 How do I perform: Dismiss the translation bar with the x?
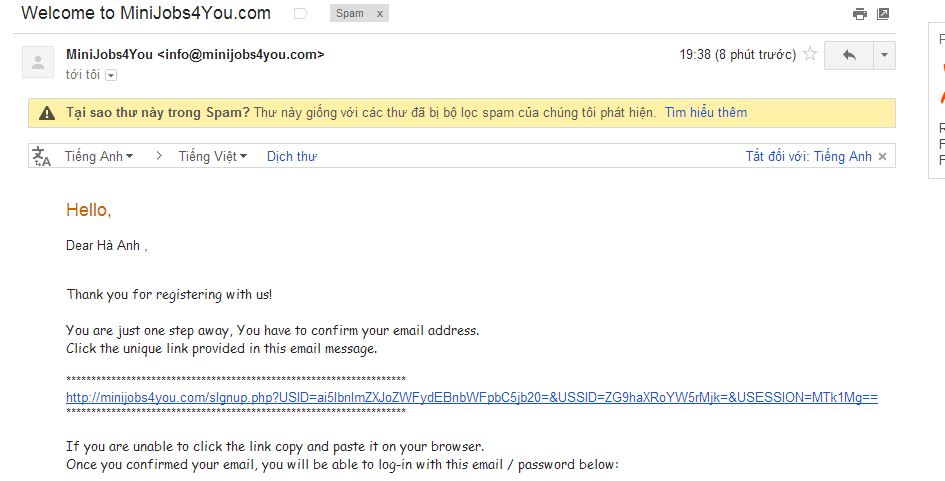click(882, 156)
